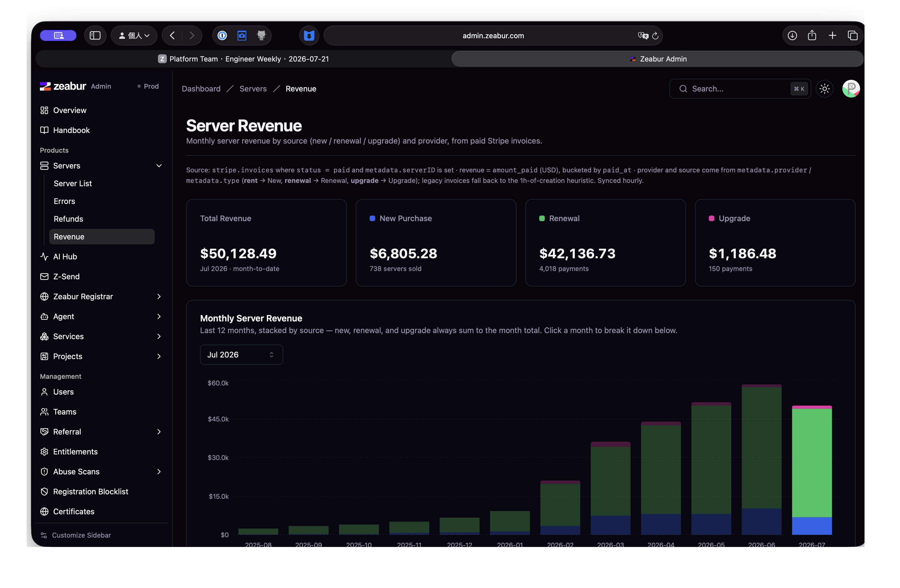Select the 2026-06 bar in the chart
This screenshot has width=900, height=588.
pos(762,460)
